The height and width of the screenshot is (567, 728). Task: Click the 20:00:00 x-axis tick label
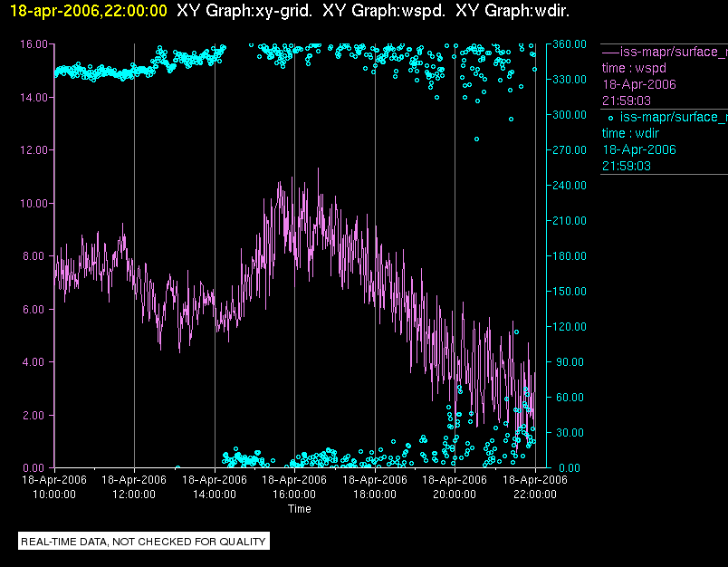(455, 495)
